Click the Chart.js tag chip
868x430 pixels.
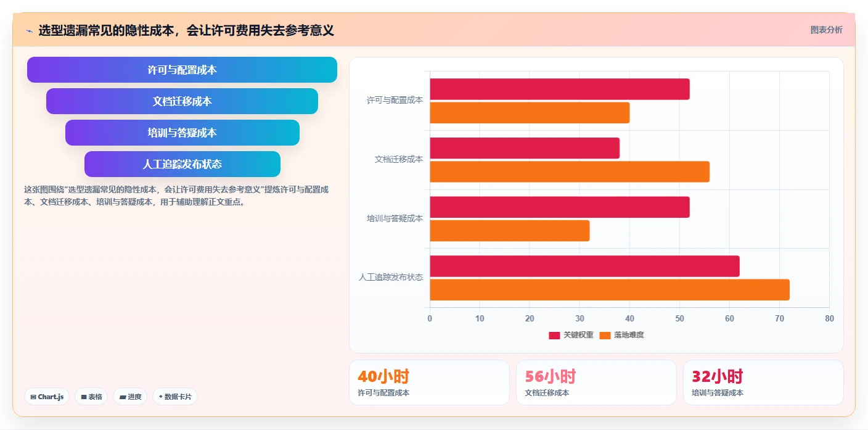pyautogui.click(x=47, y=397)
